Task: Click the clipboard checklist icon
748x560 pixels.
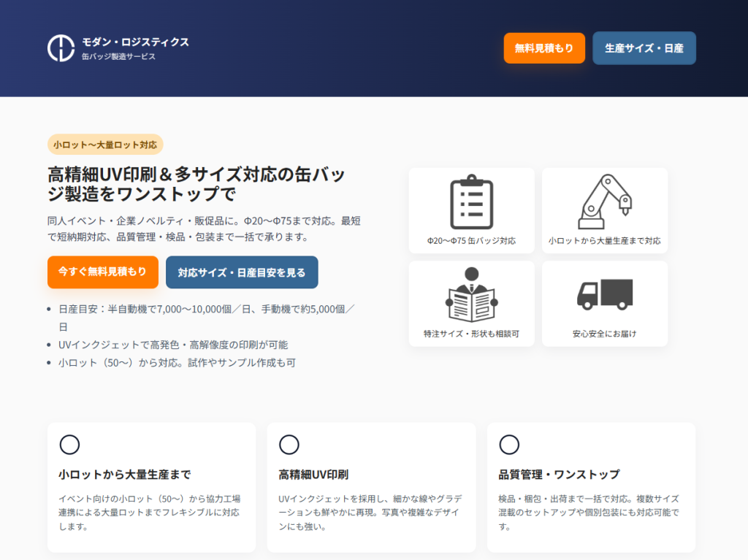Action: (x=471, y=202)
